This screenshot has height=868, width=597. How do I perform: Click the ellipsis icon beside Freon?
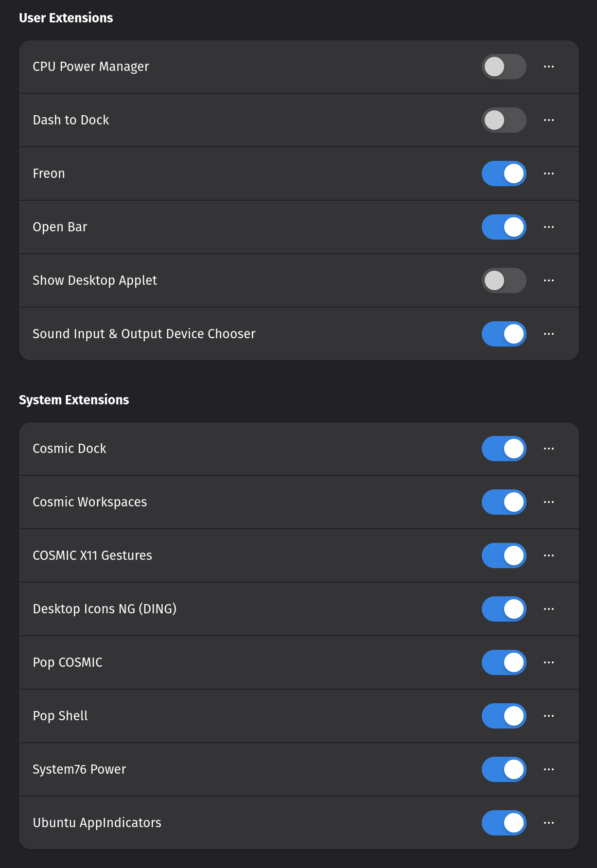(549, 174)
